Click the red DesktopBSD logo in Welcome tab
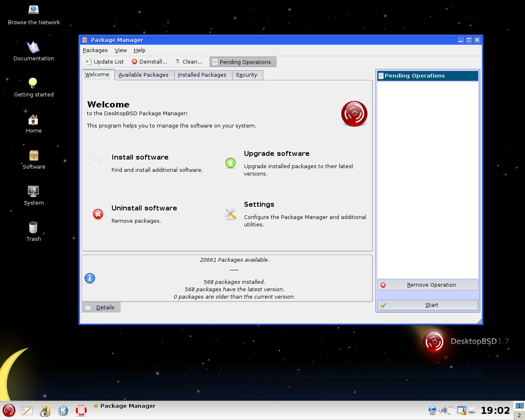 354,114
